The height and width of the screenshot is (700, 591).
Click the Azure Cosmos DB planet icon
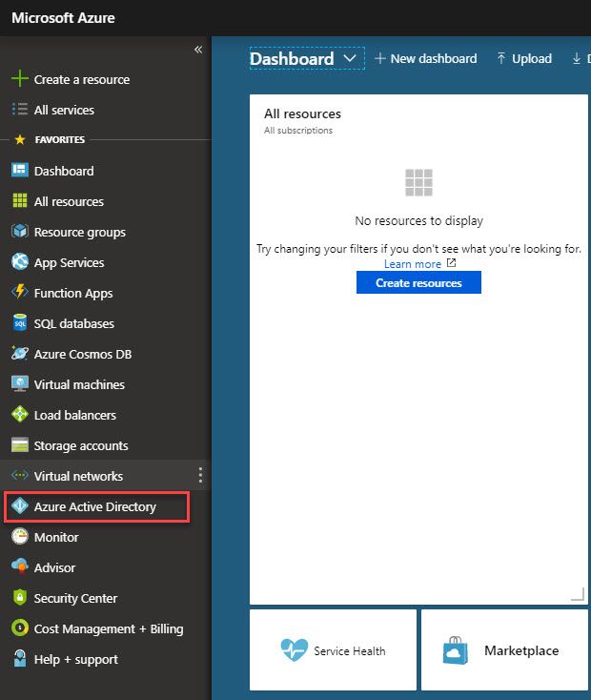tap(20, 353)
